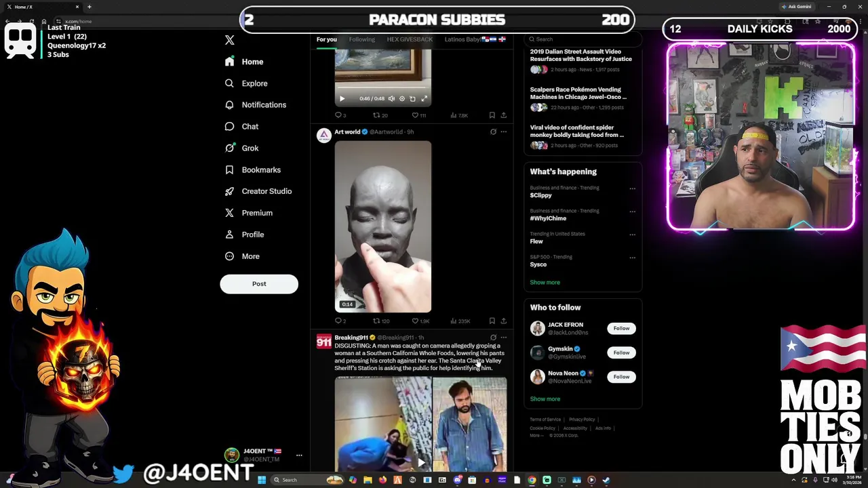Share the post with 111 likes
868x488 pixels.
[503, 115]
